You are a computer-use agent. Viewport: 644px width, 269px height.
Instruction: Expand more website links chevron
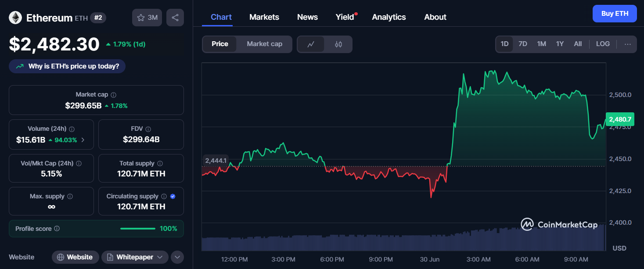pyautogui.click(x=177, y=257)
